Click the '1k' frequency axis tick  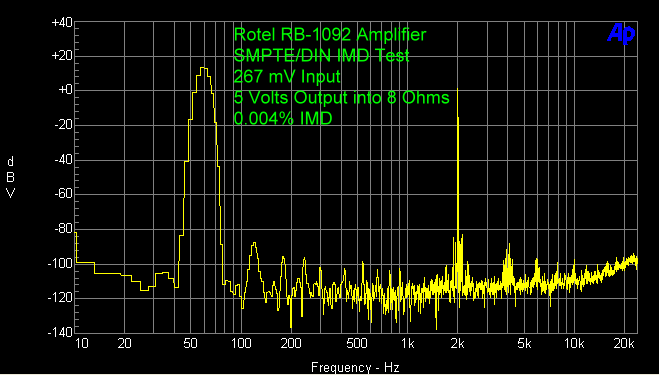407,343
